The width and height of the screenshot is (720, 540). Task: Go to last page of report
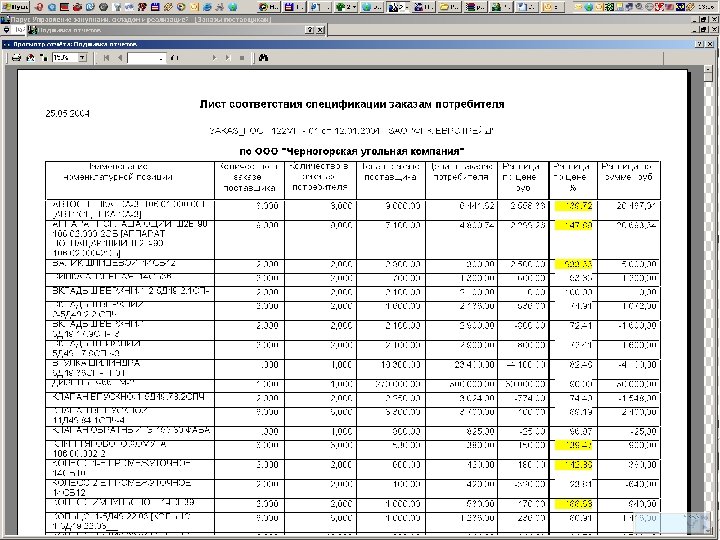click(x=228, y=58)
